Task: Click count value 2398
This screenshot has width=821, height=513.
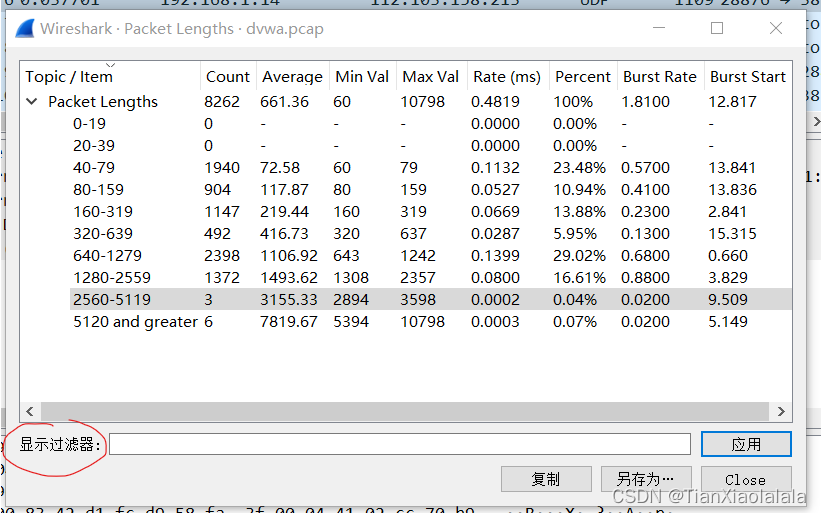Action: (222, 255)
